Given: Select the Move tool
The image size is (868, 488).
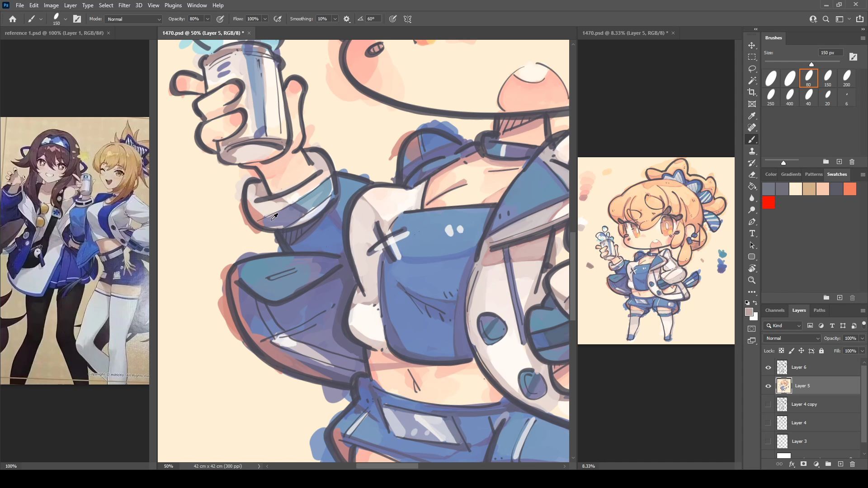Looking at the screenshot, I should 752,46.
